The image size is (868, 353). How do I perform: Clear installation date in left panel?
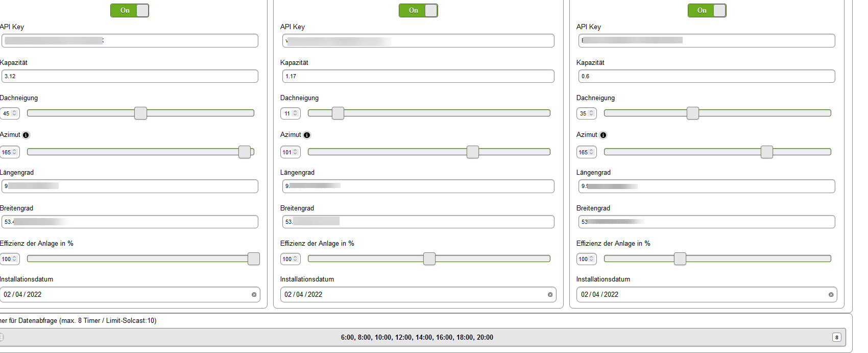click(x=254, y=295)
